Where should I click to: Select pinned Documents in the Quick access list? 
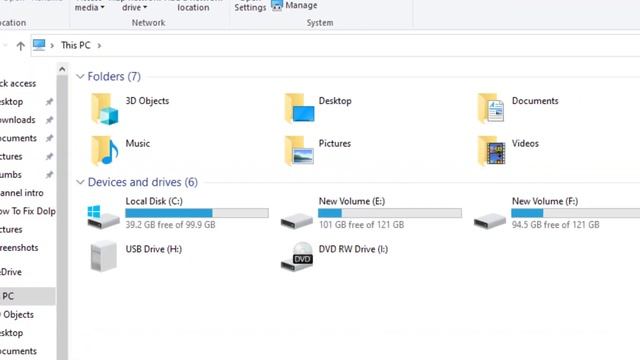(18, 138)
